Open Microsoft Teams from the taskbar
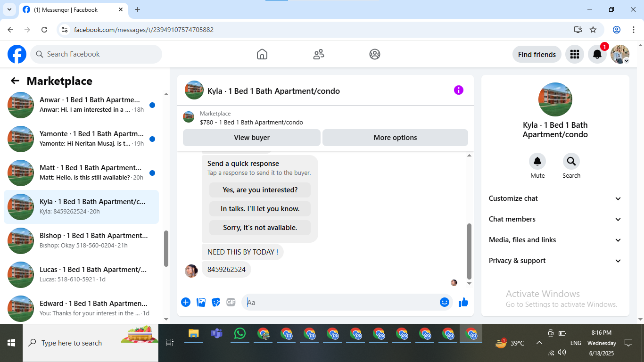This screenshot has width=644, height=362. [217, 334]
